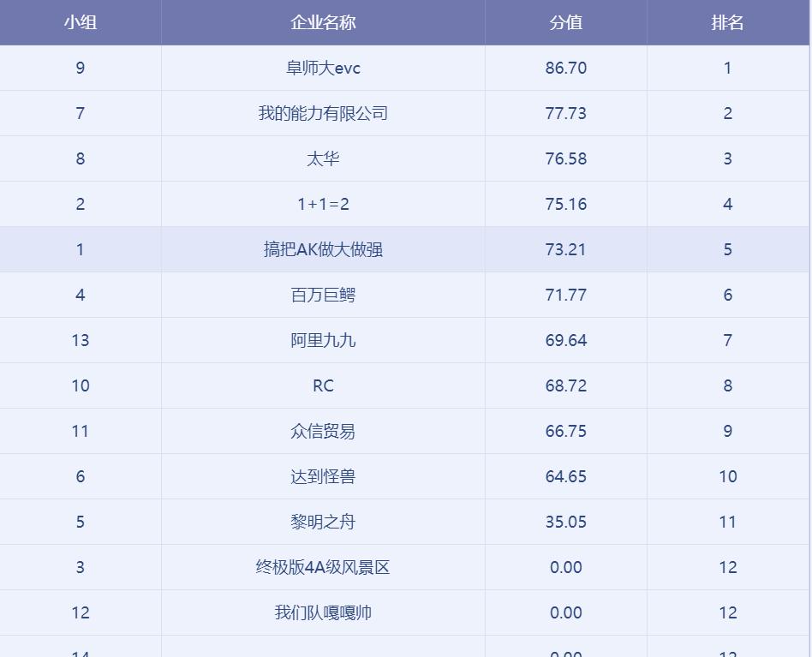
Task: Click the 86.70 score value
Action: pyautogui.click(x=565, y=68)
